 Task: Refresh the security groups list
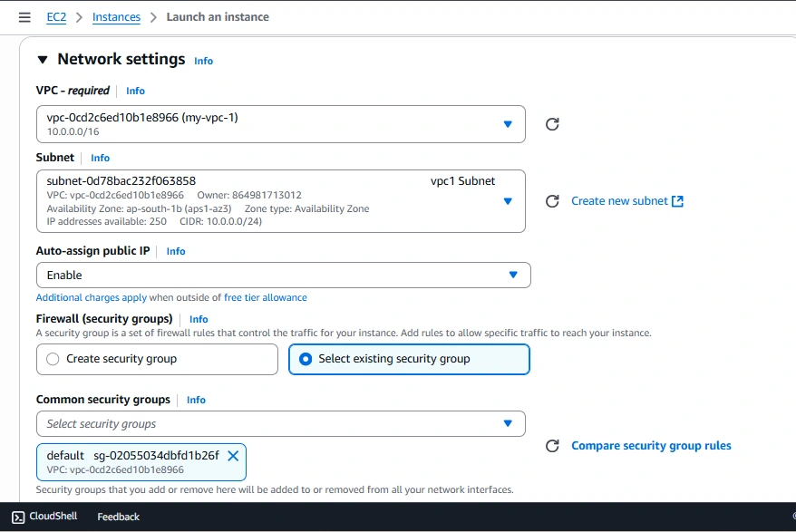click(552, 446)
